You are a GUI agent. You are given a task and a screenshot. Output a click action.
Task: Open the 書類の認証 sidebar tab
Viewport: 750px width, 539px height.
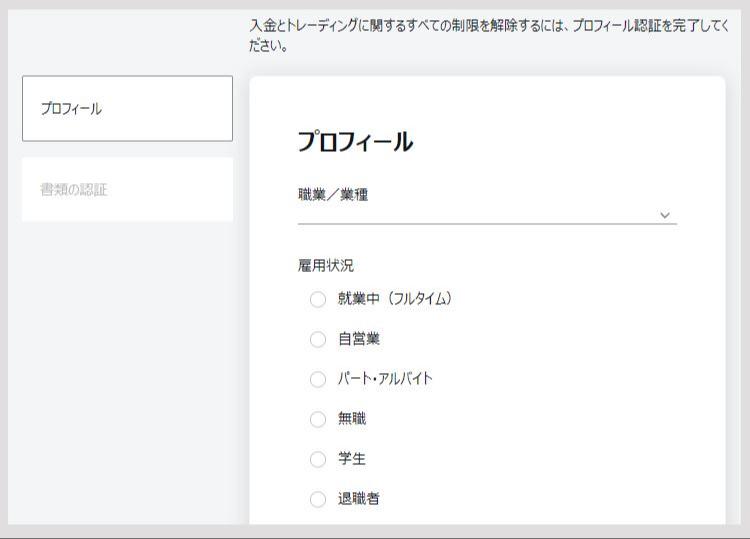[x=127, y=189]
